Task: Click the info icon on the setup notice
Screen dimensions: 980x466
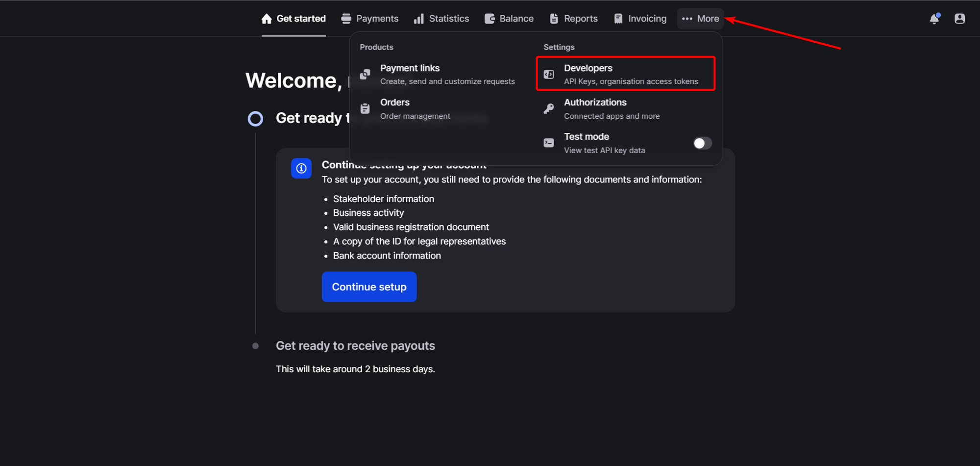Action: tap(301, 168)
